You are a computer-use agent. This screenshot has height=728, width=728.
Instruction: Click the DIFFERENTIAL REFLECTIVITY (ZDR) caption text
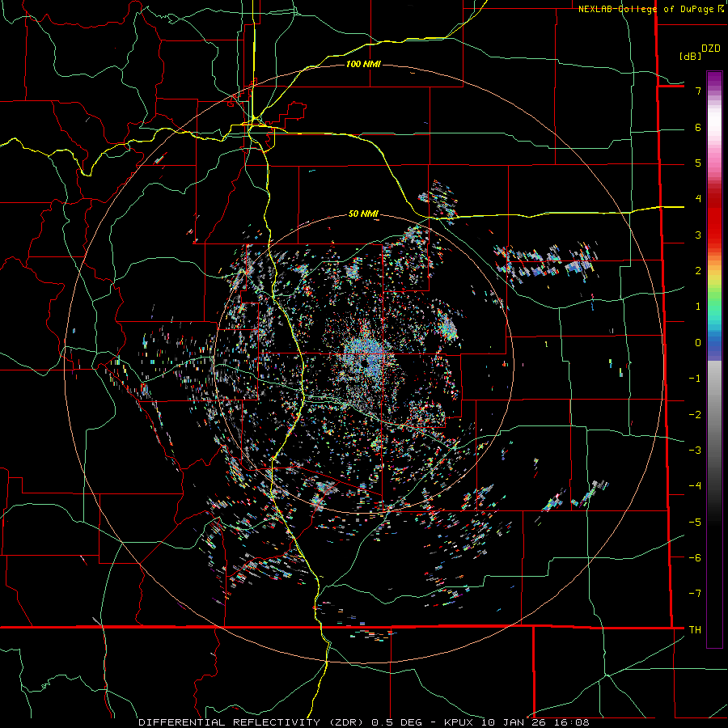pyautogui.click(x=252, y=722)
